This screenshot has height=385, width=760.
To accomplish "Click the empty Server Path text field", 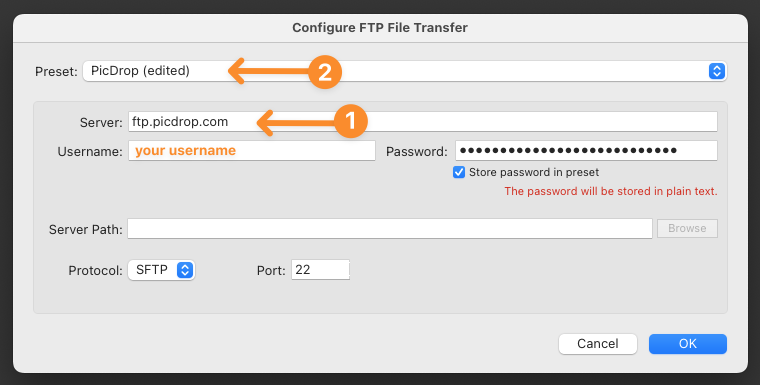I will coord(390,228).
